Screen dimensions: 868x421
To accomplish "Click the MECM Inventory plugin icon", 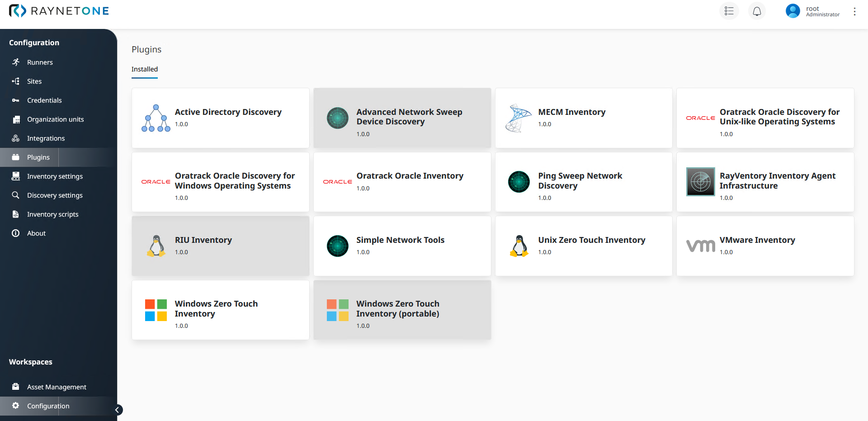I will pos(519,118).
